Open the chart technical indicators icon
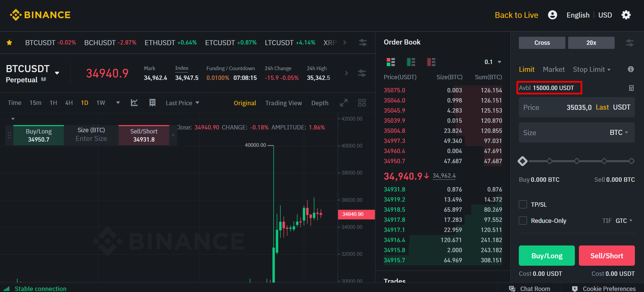This screenshot has height=292, width=644. [x=134, y=103]
